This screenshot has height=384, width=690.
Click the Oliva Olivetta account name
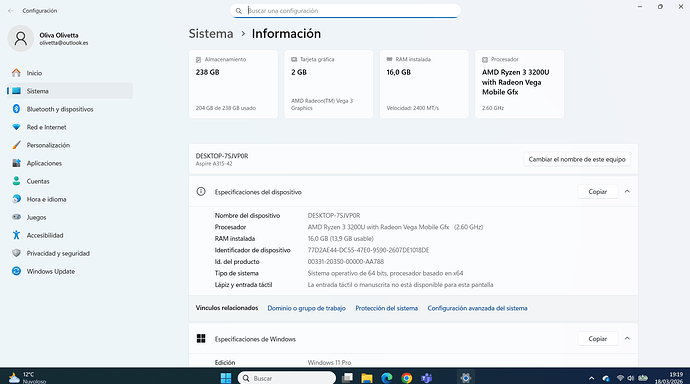59,35
